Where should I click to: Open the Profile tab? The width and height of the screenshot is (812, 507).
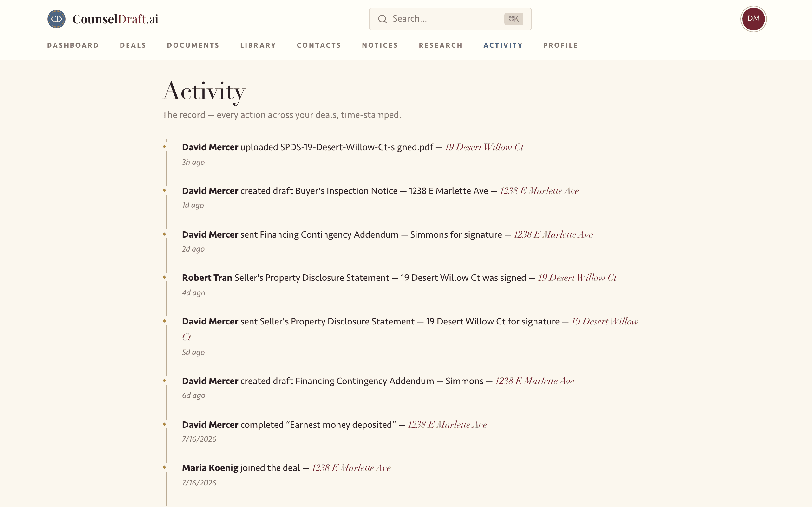point(561,45)
